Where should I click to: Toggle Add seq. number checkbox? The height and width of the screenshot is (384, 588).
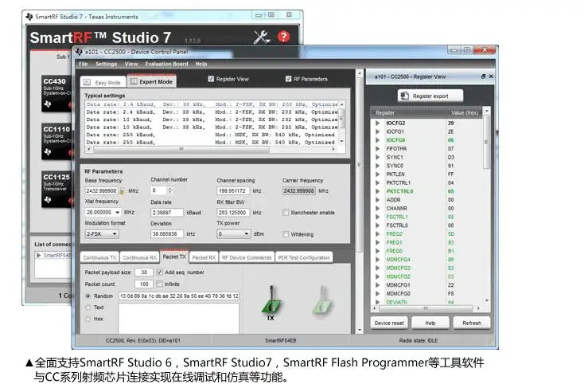point(159,272)
